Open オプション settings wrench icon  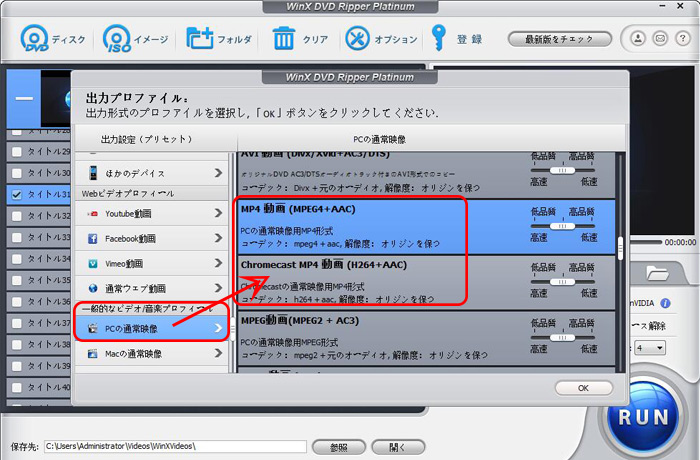(x=357, y=39)
